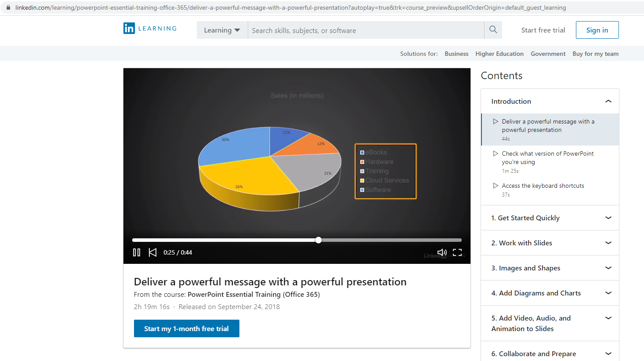Select 'Higher Education' in the solutions bar
Screen dimensions: 644x361
tap(499, 53)
